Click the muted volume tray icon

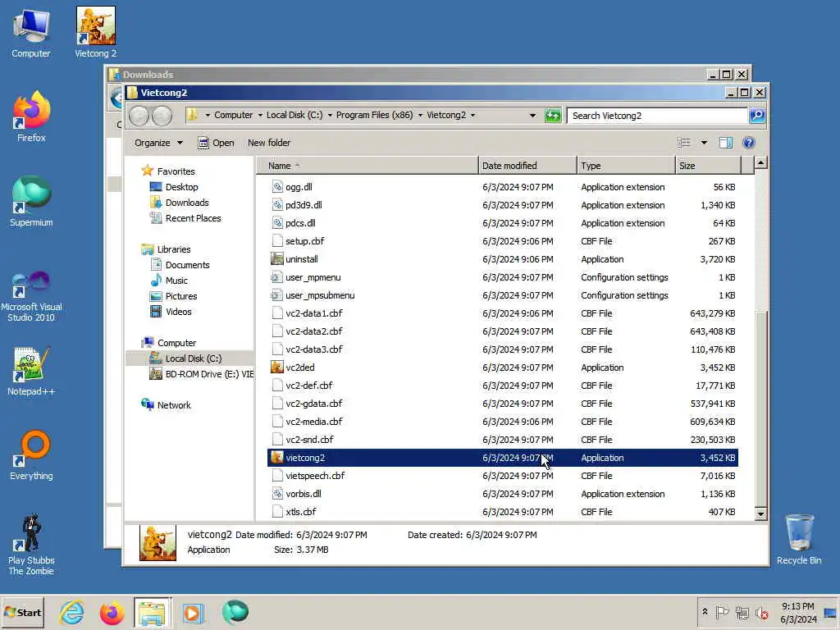tap(761, 612)
